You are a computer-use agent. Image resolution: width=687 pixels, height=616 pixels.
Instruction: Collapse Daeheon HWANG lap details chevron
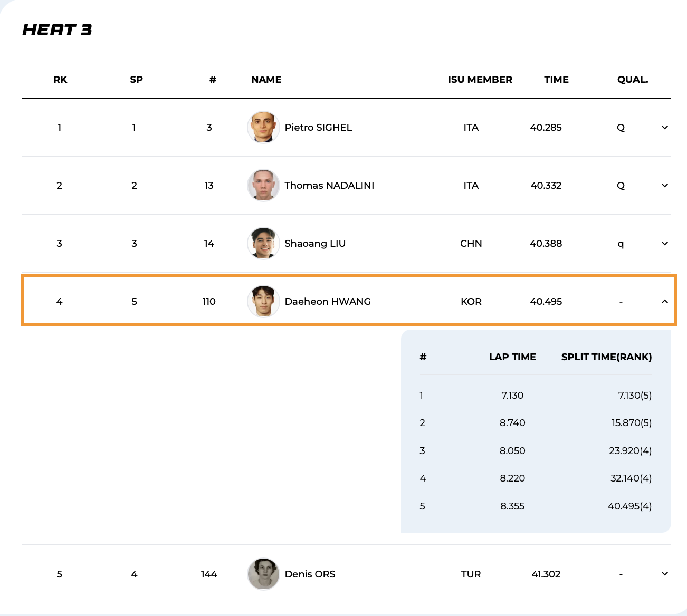click(664, 302)
